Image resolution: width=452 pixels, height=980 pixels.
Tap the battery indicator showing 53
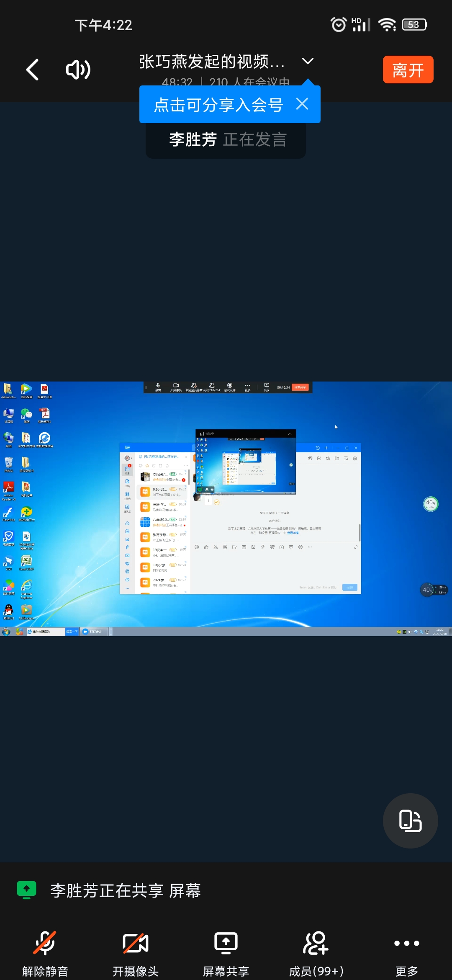414,25
